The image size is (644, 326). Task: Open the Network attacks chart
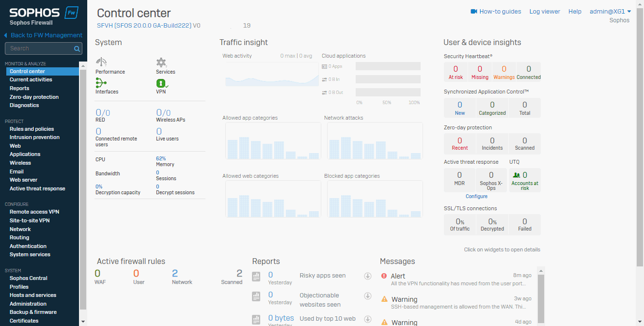[x=375, y=141]
